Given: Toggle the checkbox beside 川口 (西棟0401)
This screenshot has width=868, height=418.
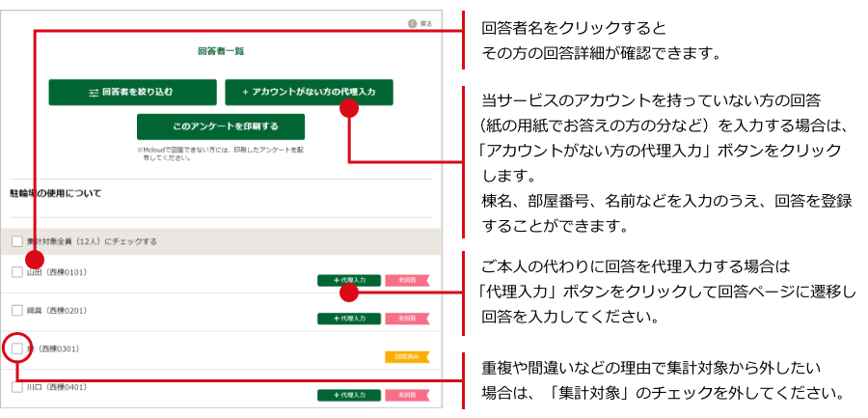Looking at the screenshot, I should pos(17,386).
